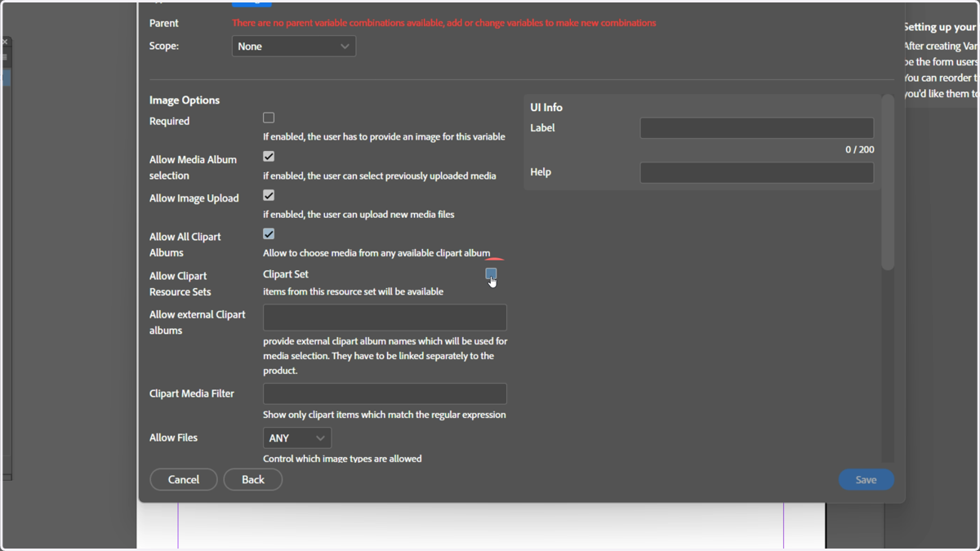Enable the Required checkbox

[269, 118]
